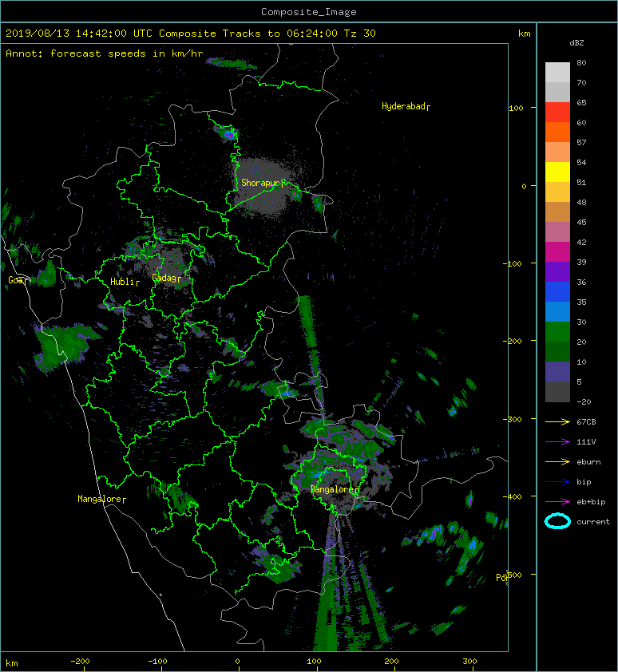The height and width of the screenshot is (672, 618).
Task: Click the '300' tick on the horizontal axis
Action: [469, 662]
